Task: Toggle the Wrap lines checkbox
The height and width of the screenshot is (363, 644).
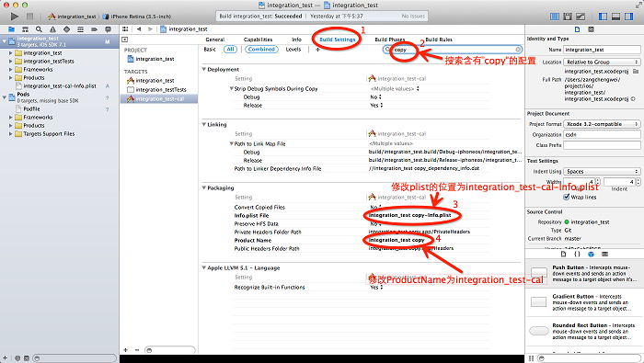Action: click(567, 197)
